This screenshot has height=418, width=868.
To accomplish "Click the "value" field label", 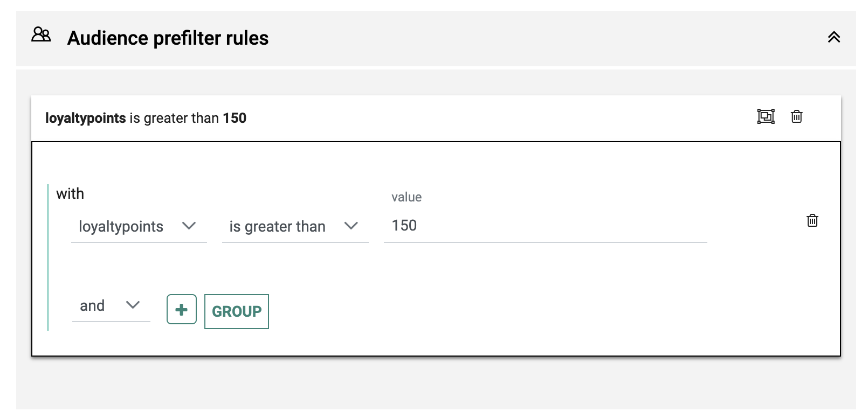I will (x=407, y=197).
